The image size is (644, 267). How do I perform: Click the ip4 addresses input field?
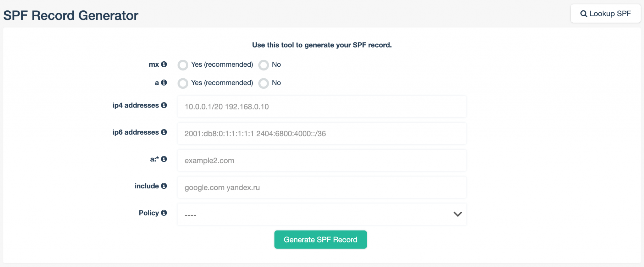(322, 107)
